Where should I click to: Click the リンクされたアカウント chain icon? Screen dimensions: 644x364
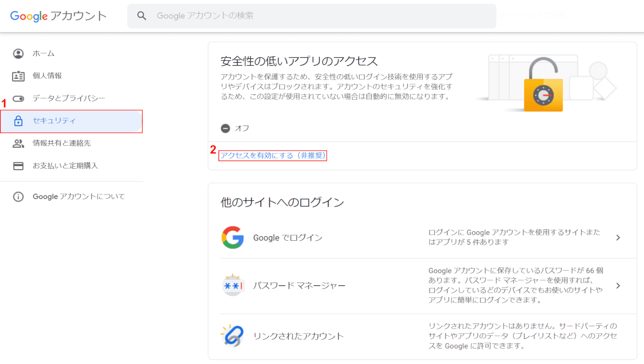pos(233,336)
